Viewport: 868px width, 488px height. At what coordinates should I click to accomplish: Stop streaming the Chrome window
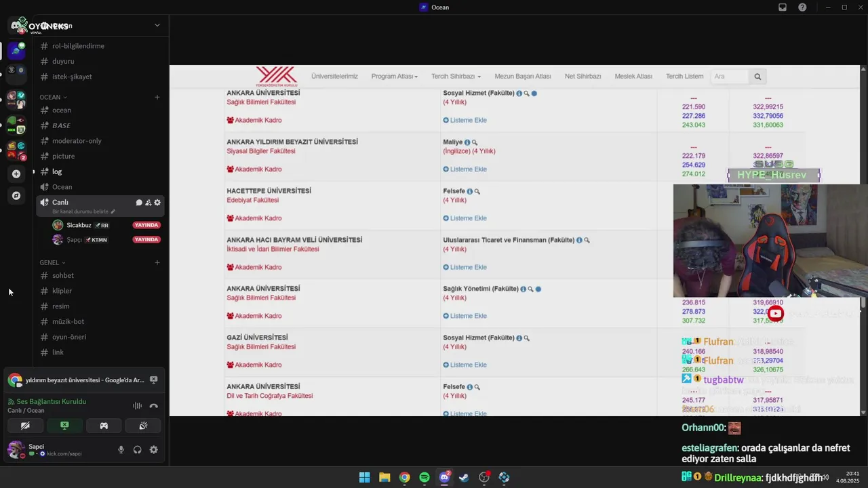coord(154,380)
